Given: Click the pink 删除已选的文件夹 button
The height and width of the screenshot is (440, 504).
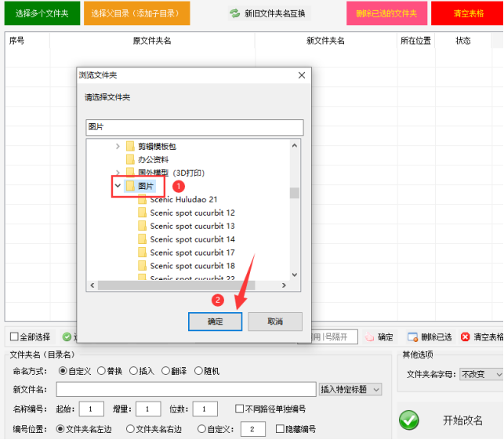Looking at the screenshot, I should click(x=386, y=13).
